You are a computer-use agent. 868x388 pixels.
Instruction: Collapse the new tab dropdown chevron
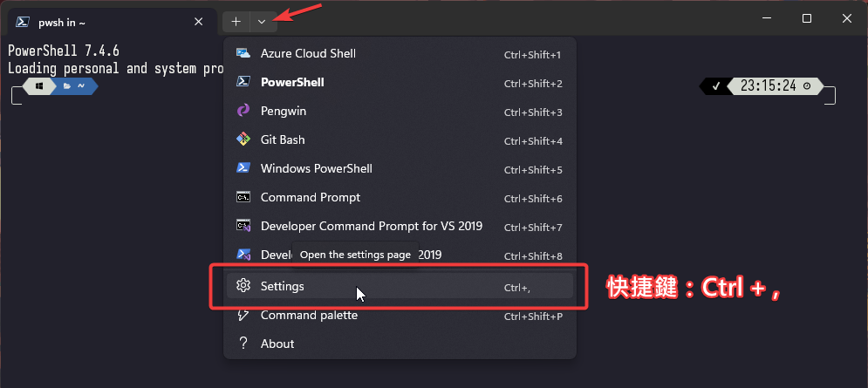(262, 22)
